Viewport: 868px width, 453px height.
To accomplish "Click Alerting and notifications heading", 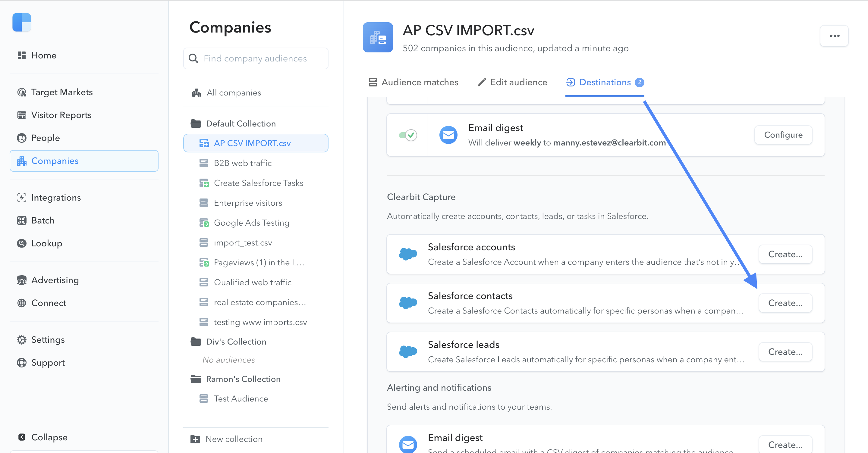I will tap(439, 387).
